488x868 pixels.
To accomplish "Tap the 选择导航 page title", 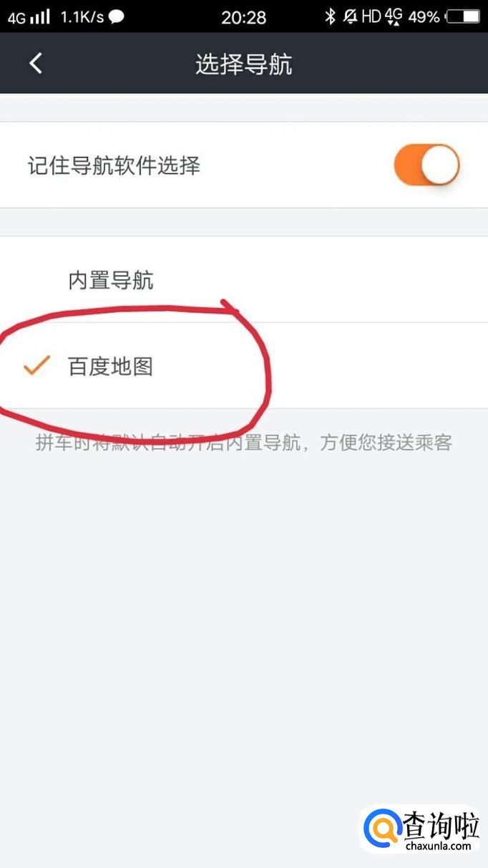I will coord(244,64).
